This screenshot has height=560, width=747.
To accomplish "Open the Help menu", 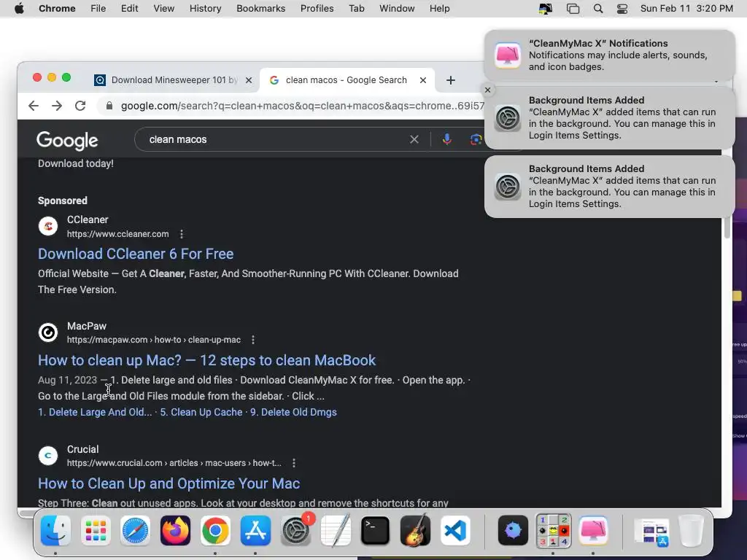I will point(439,9).
